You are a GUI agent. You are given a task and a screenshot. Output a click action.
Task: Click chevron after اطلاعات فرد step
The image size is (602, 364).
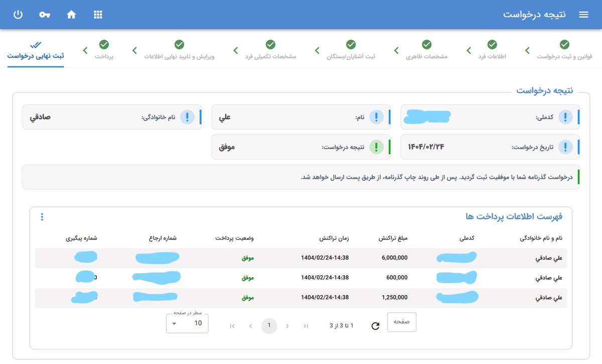click(x=469, y=50)
